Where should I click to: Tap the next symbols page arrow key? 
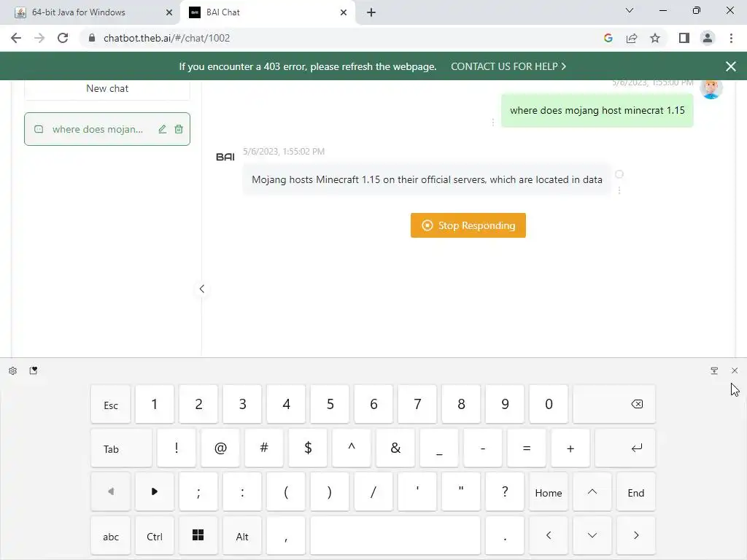pyautogui.click(x=155, y=492)
